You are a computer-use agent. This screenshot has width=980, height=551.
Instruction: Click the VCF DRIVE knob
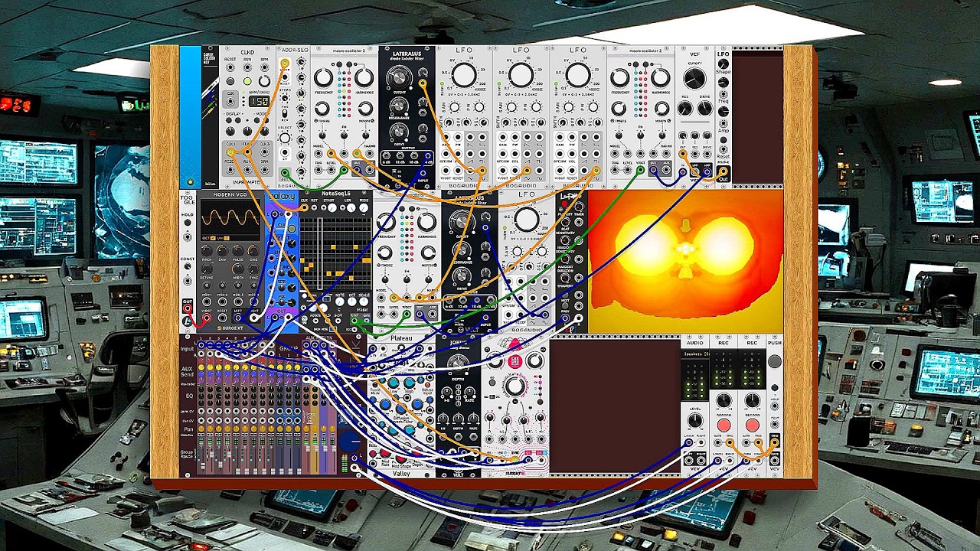(705, 108)
